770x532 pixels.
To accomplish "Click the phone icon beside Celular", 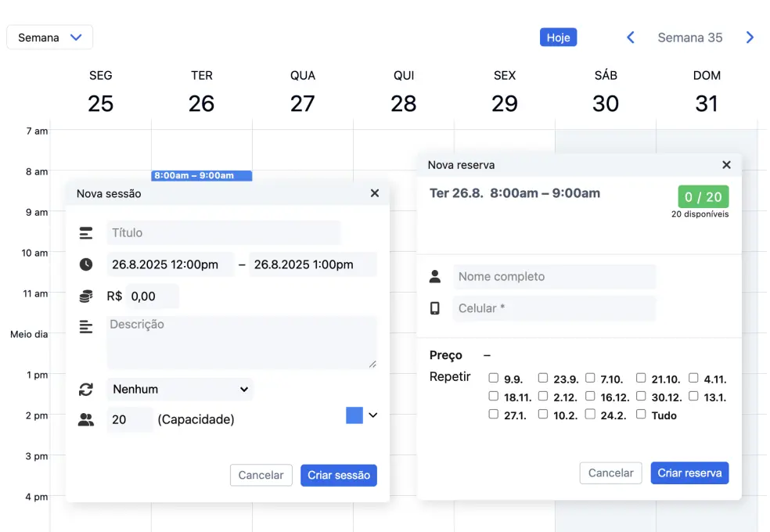I will (435, 308).
